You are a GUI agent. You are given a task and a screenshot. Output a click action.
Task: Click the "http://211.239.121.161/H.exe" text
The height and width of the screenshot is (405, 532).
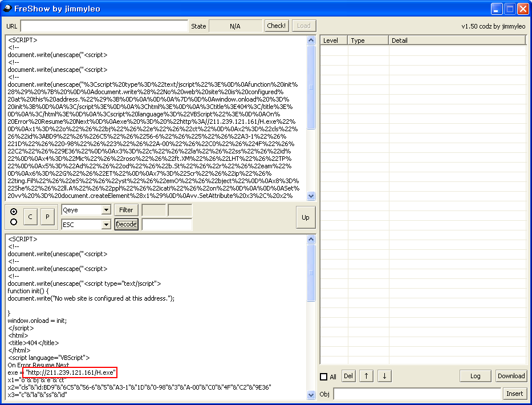point(70,372)
